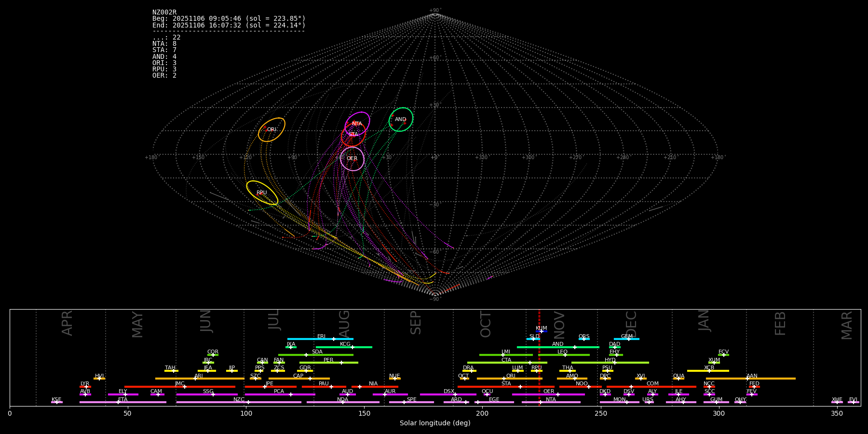
Task: Select the yellow RPU radiant ellipse on sky map
Action: [x=262, y=193]
